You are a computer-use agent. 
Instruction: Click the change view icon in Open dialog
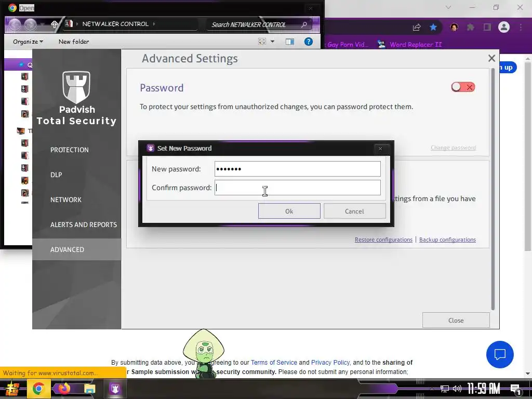tap(262, 42)
